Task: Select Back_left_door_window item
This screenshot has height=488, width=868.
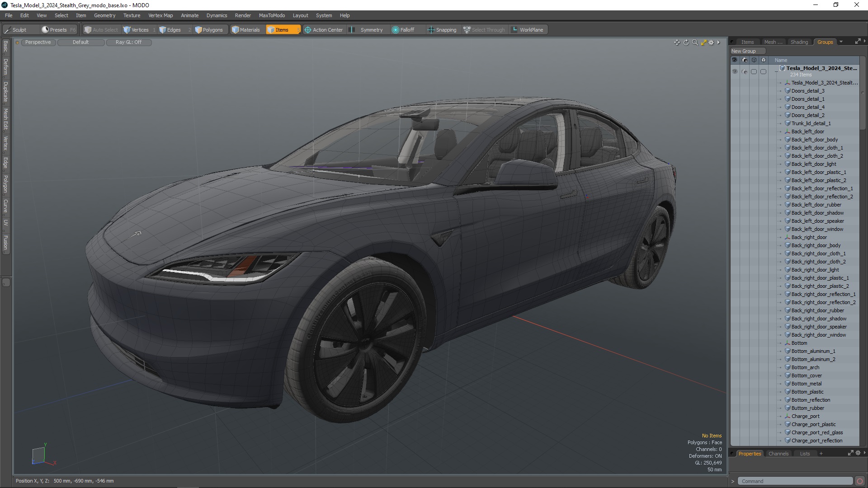Action: tap(817, 229)
